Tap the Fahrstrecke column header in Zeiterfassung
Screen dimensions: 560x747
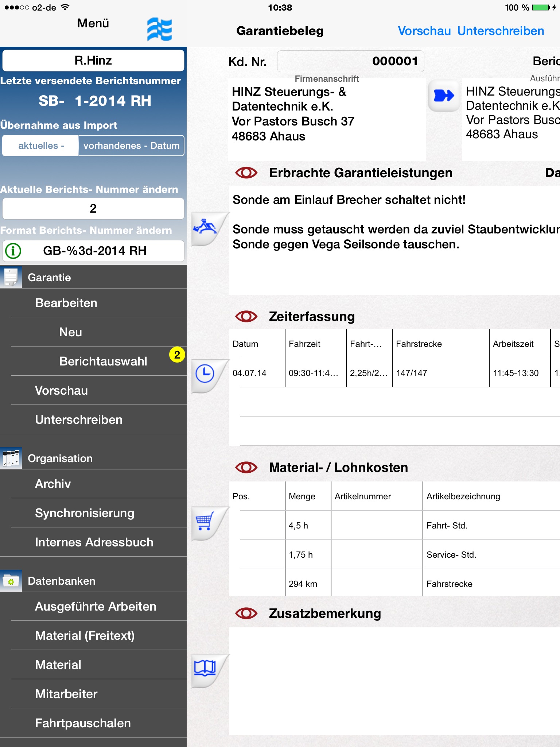click(x=440, y=344)
